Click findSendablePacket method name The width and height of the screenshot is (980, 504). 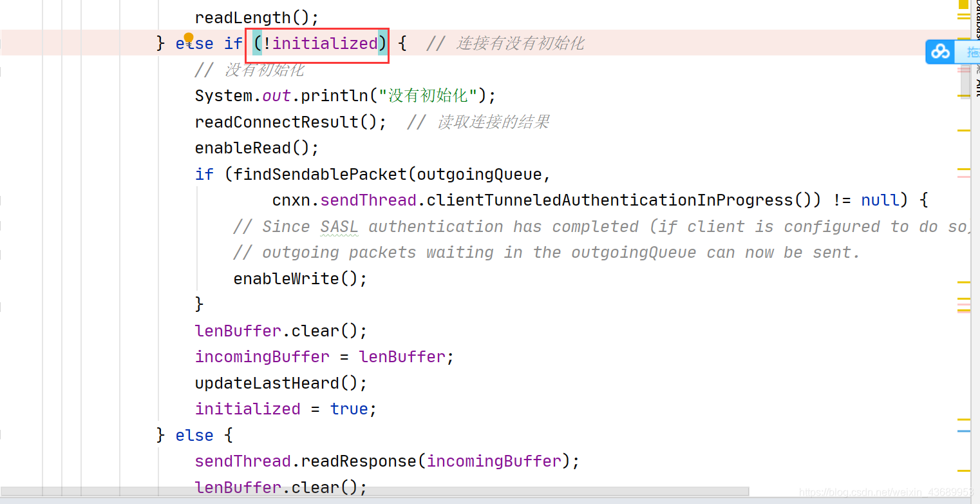coord(320,174)
